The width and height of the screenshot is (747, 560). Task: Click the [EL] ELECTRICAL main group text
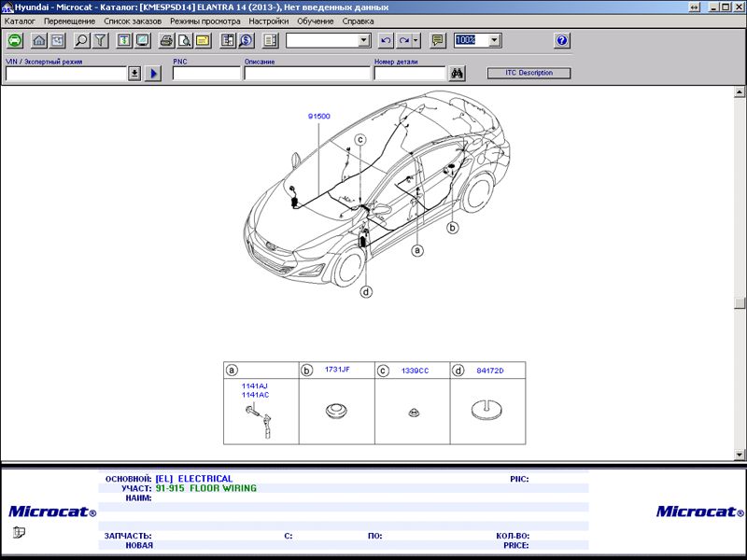[x=194, y=479]
